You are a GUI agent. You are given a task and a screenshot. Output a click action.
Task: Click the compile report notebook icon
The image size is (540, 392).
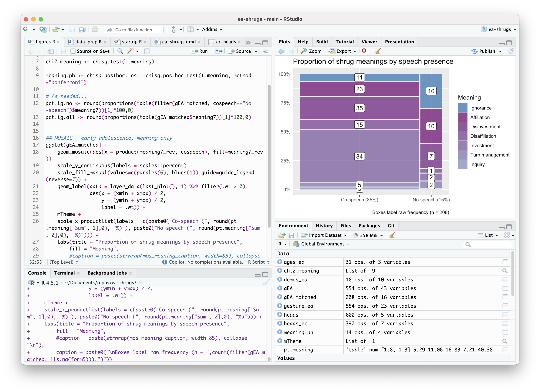[x=147, y=51]
